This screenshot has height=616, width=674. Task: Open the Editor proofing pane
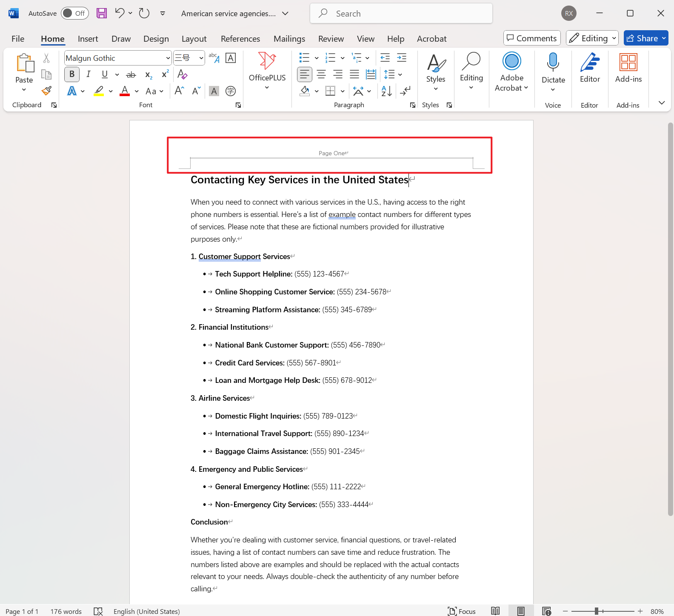click(x=590, y=68)
